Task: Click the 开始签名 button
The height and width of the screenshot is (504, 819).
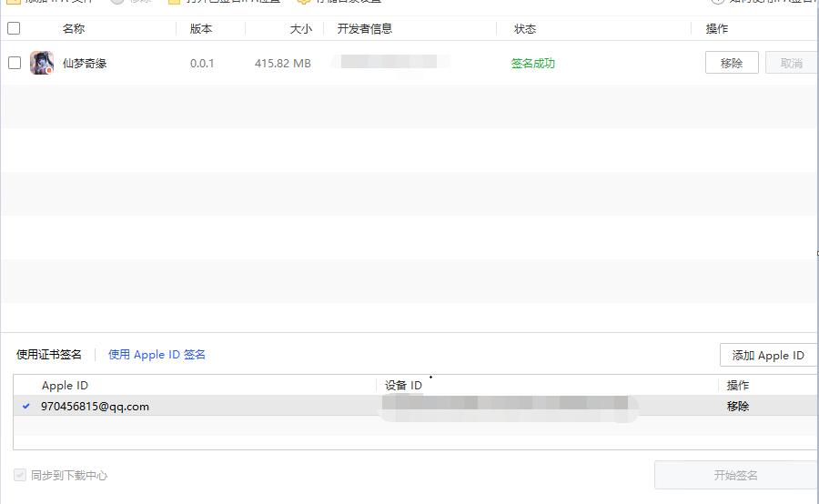Action: pos(735,475)
